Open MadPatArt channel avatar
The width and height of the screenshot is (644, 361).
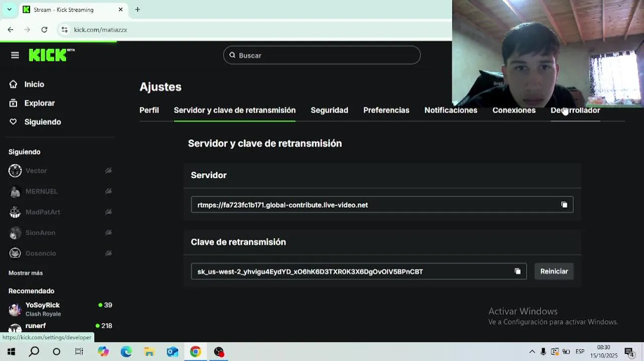[15, 212]
